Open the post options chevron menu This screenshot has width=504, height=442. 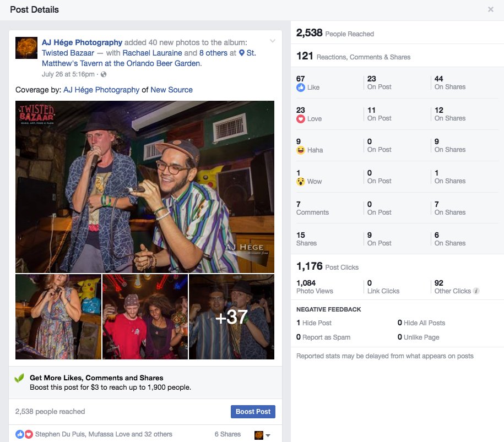tap(273, 41)
